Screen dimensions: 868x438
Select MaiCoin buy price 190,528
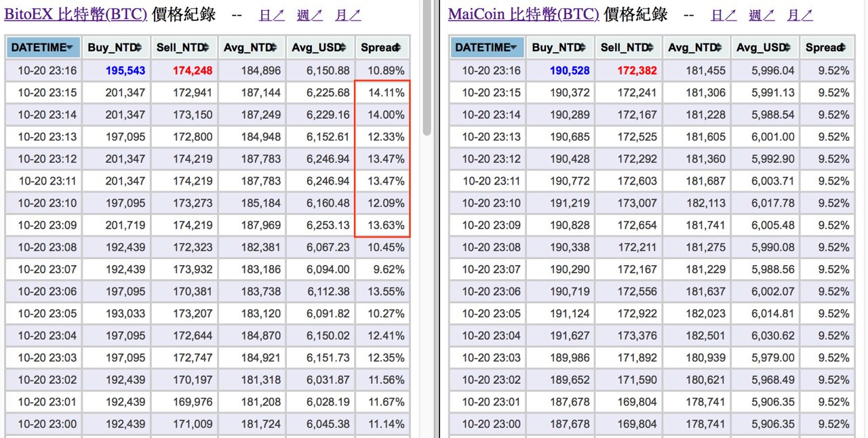click(x=570, y=71)
